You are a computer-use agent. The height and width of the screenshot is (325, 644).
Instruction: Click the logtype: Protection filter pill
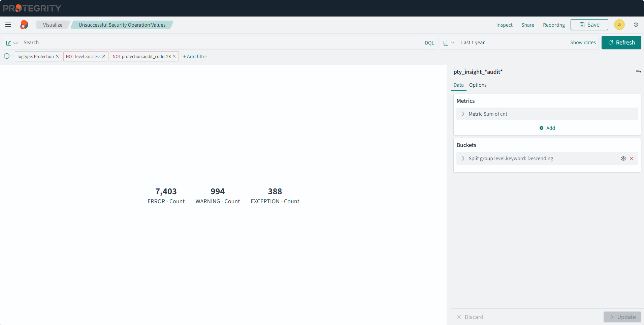[36, 56]
